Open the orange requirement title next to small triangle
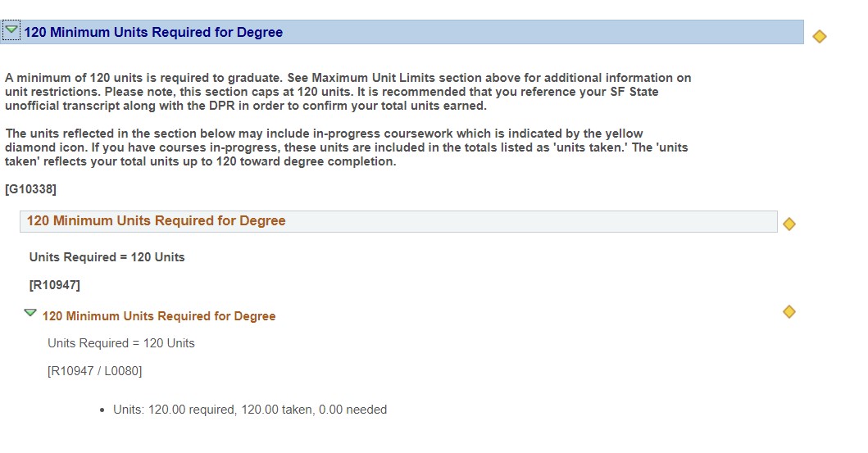 click(159, 316)
